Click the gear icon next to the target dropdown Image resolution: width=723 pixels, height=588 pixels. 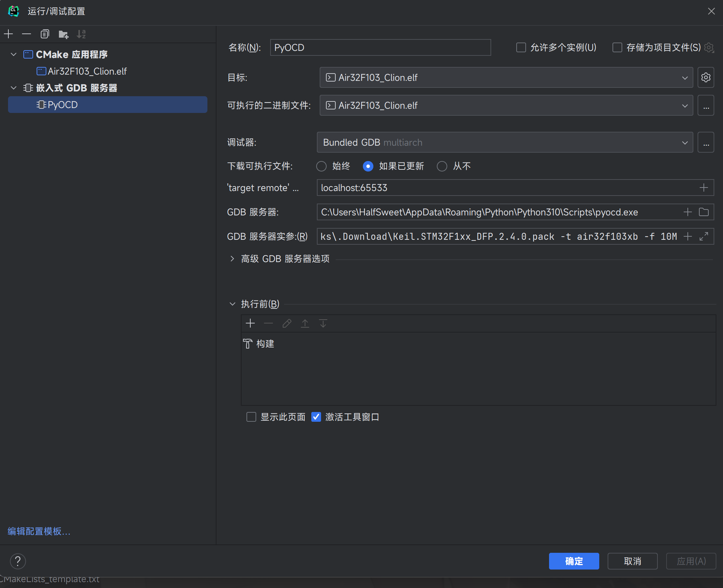[706, 77]
